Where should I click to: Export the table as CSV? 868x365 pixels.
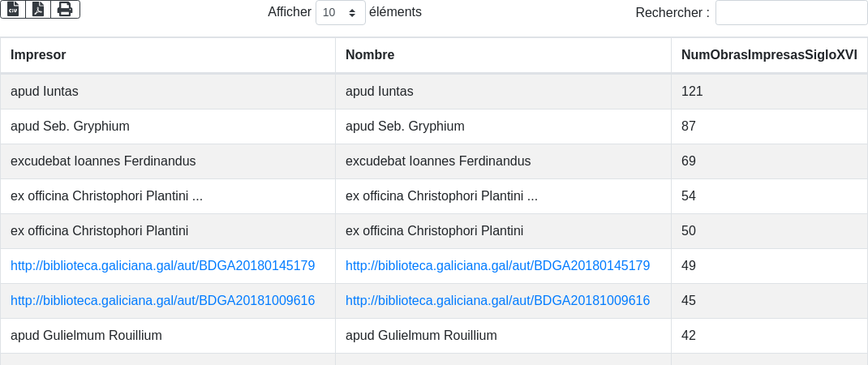point(13,9)
